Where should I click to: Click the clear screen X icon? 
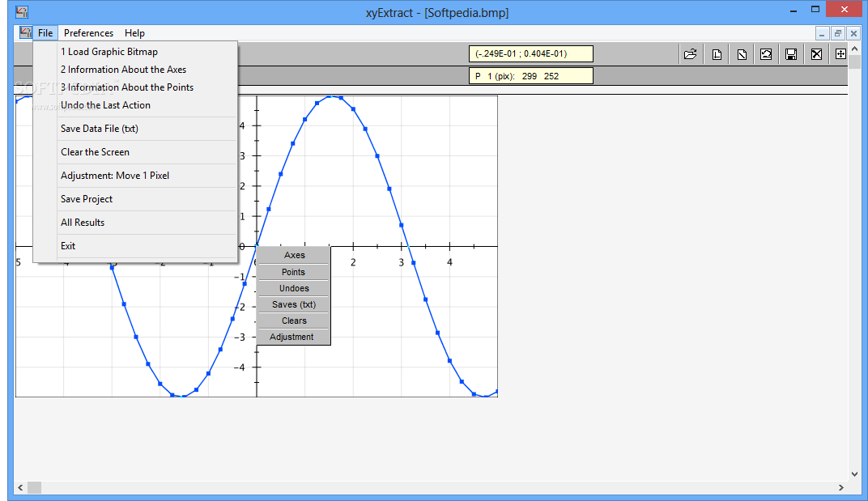coord(816,54)
